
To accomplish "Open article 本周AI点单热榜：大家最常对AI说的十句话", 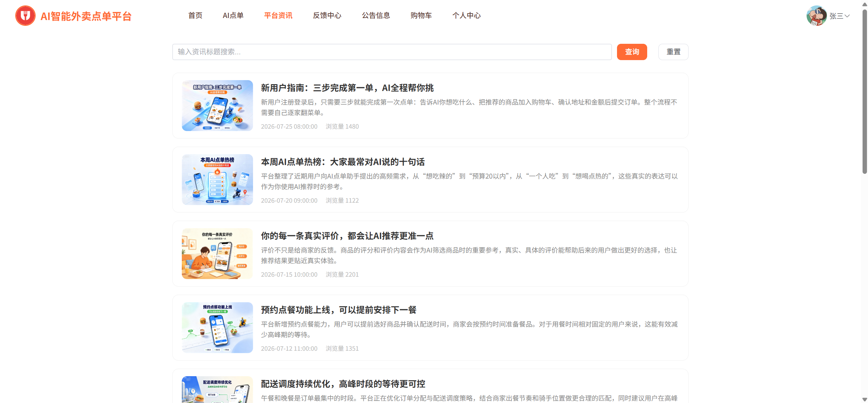I will point(343,162).
